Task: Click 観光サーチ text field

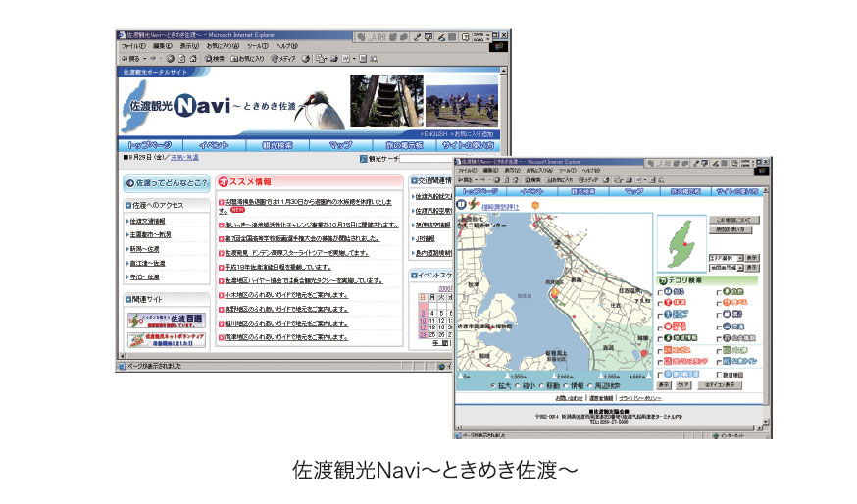Action: click(427, 159)
